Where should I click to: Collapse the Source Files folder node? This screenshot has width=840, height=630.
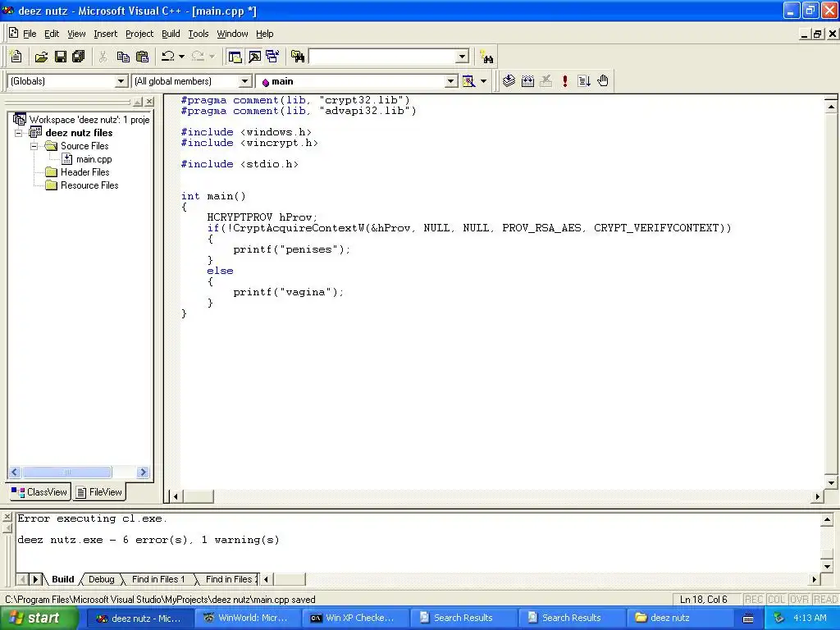(34, 146)
